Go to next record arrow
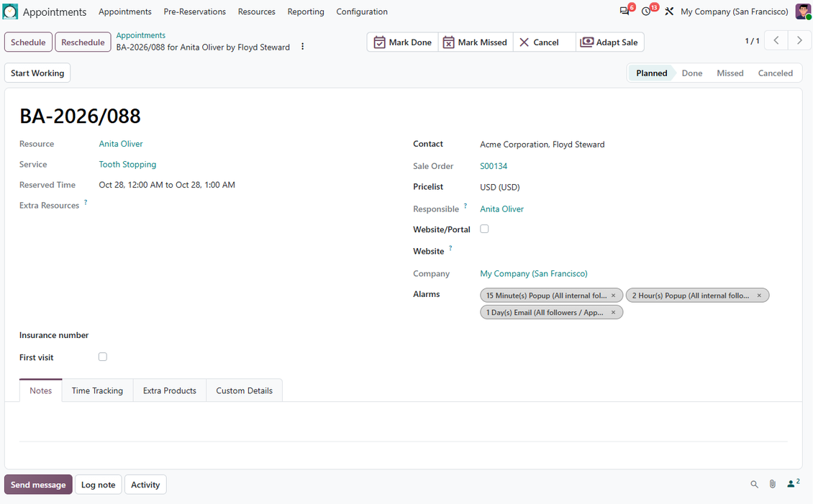 799,40
